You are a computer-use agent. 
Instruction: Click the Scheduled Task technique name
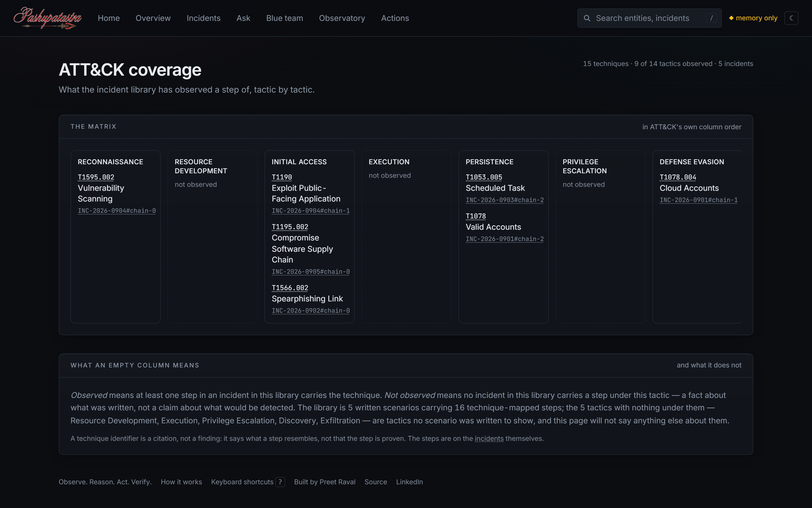tap(495, 188)
